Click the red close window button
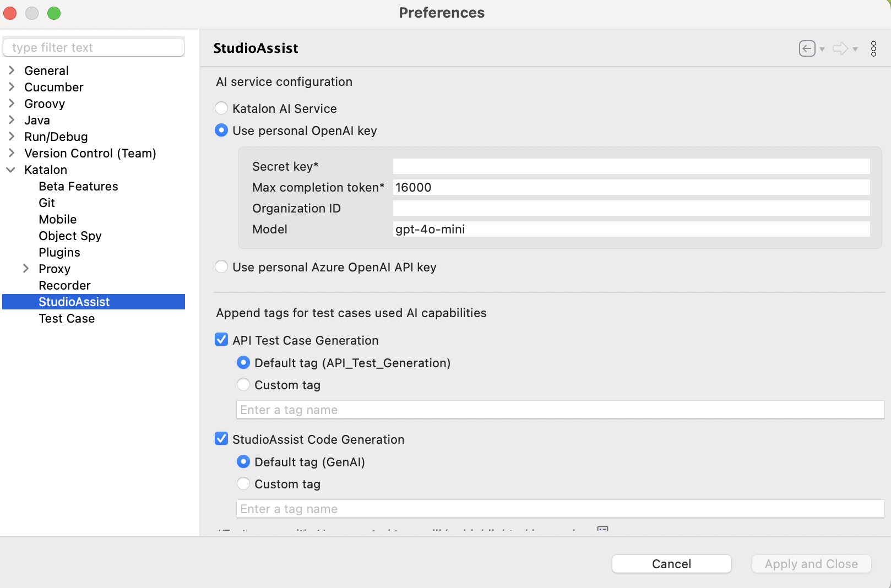 [x=10, y=13]
